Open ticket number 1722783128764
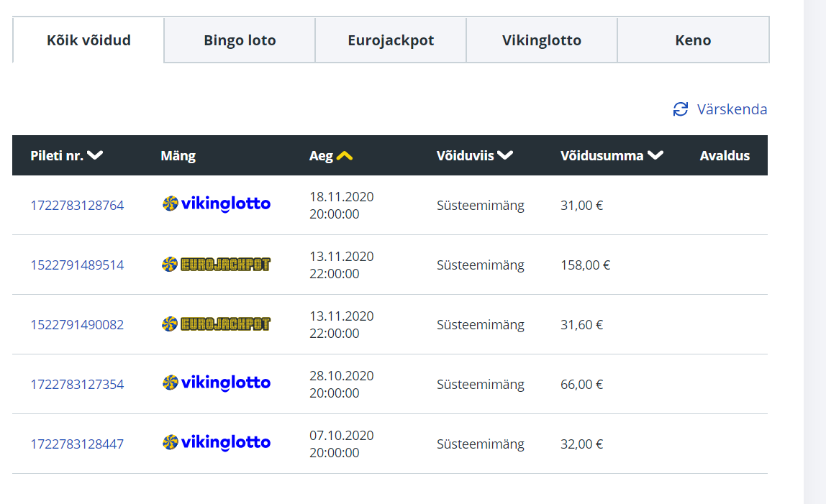Image resolution: width=826 pixels, height=504 pixels. point(77,206)
